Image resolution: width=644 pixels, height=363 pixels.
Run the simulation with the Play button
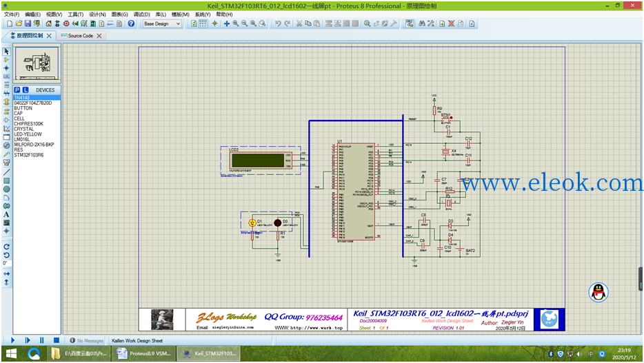click(12, 340)
